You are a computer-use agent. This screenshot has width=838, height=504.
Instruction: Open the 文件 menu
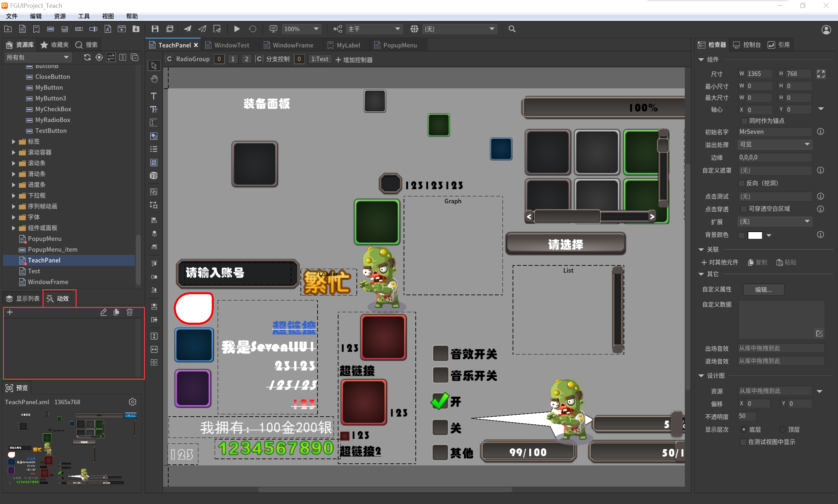coord(11,16)
